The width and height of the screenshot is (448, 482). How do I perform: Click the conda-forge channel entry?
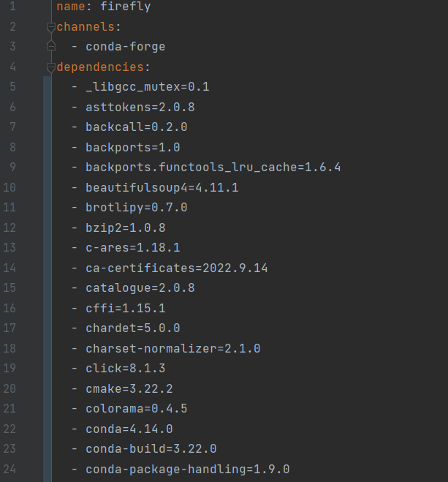coord(126,47)
